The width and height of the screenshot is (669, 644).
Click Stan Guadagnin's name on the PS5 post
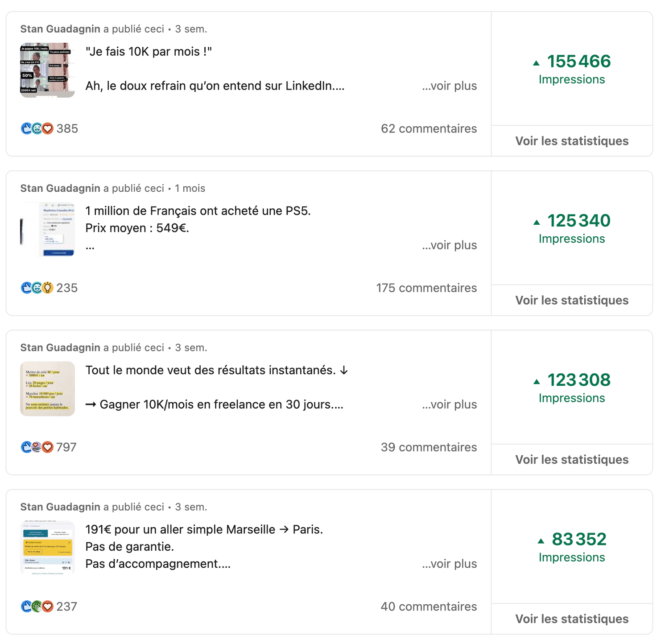tap(60, 189)
